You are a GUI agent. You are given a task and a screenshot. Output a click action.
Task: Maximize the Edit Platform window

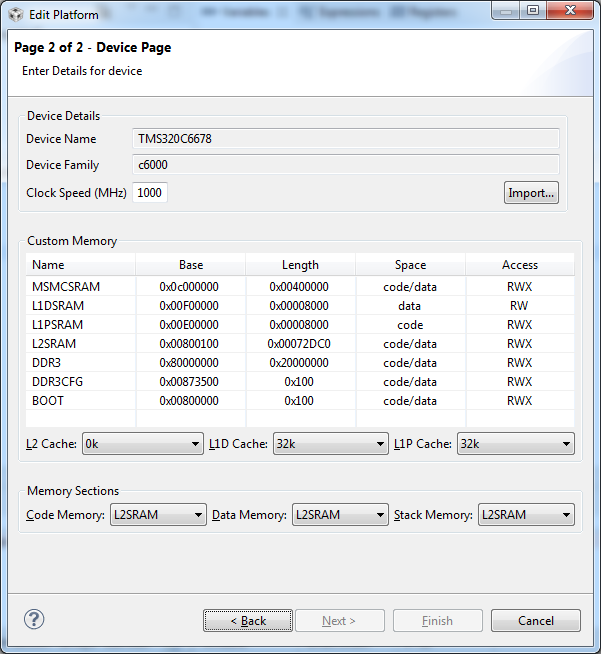(533, 10)
